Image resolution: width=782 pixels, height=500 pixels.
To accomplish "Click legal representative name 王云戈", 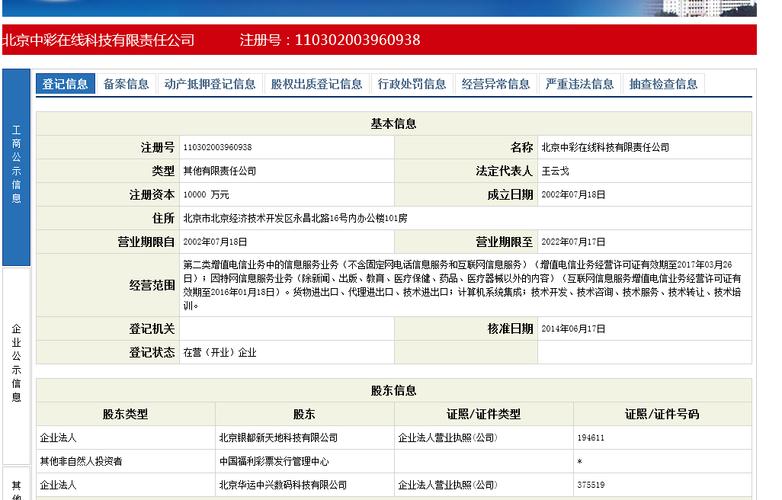I will coord(555,171).
